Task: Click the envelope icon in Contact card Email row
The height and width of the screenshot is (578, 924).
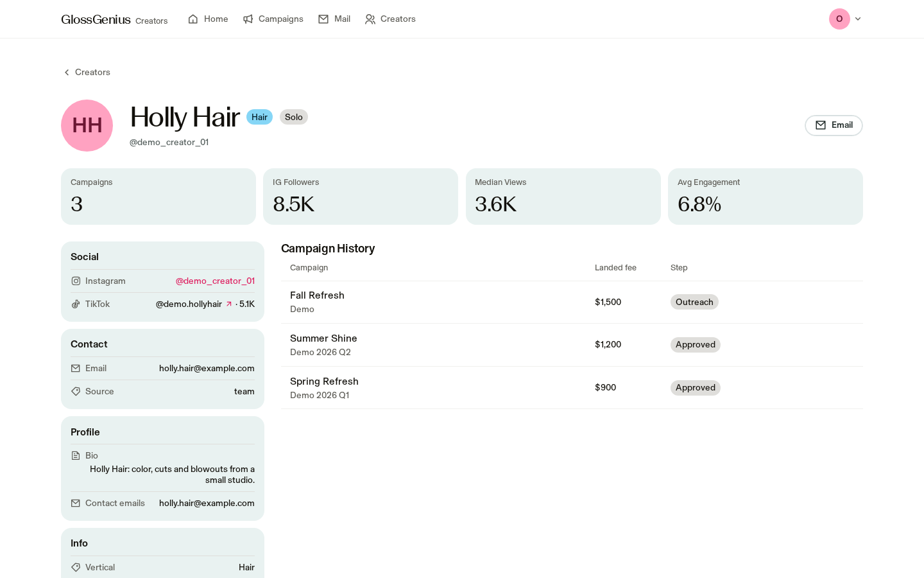Action: [76, 369]
